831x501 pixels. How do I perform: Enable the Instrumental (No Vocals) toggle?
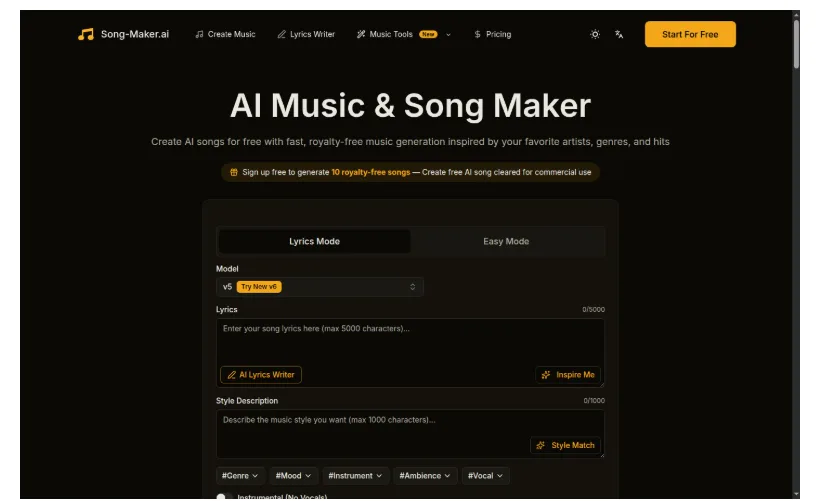(224, 496)
